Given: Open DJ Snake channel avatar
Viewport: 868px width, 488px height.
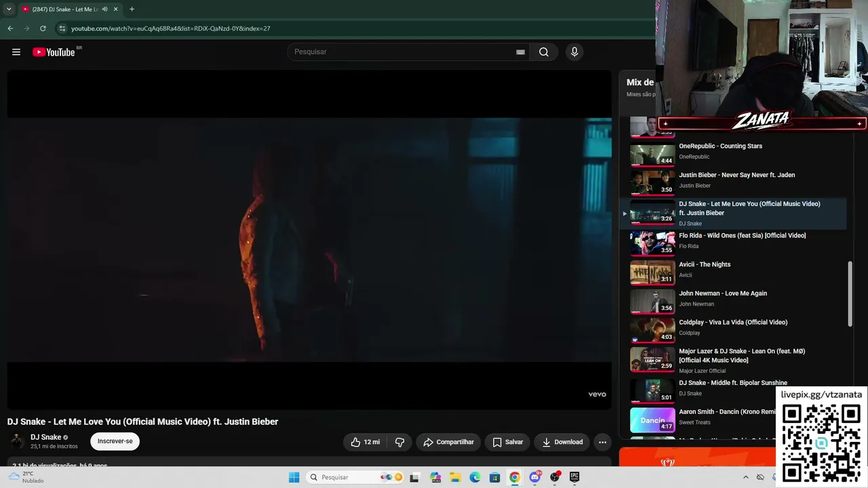Looking at the screenshot, I should pyautogui.click(x=17, y=441).
